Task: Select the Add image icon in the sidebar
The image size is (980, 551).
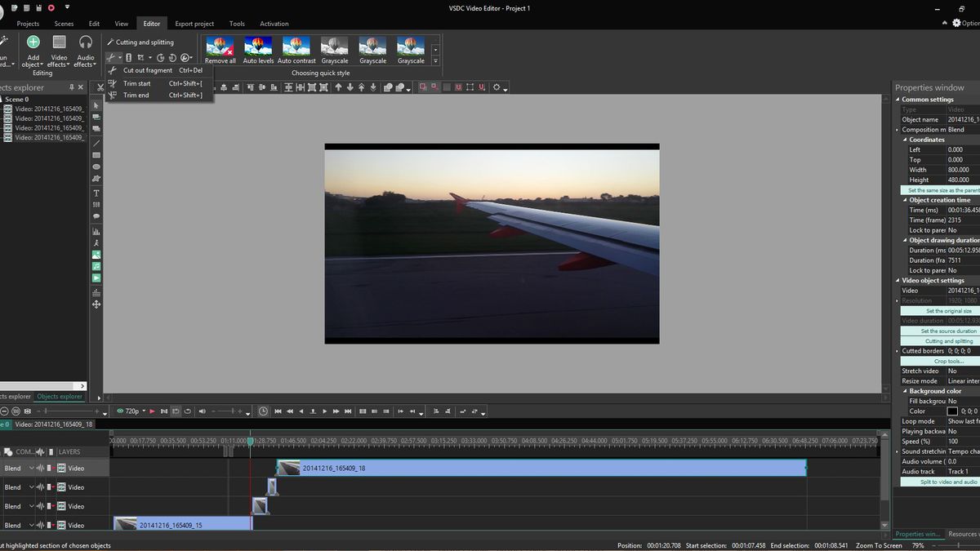Action: [96, 255]
